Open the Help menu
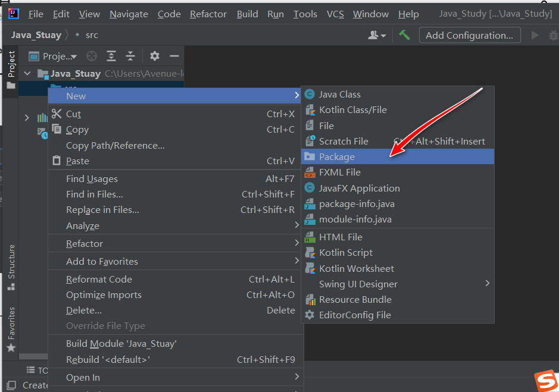 408,14
